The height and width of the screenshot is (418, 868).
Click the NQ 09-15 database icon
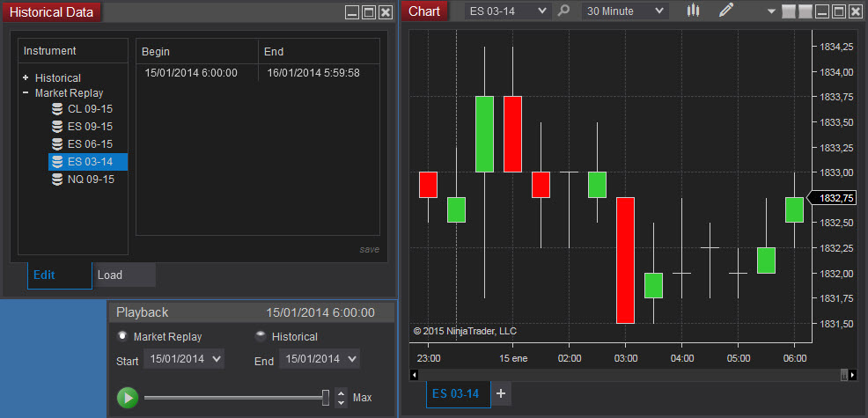pyautogui.click(x=57, y=180)
